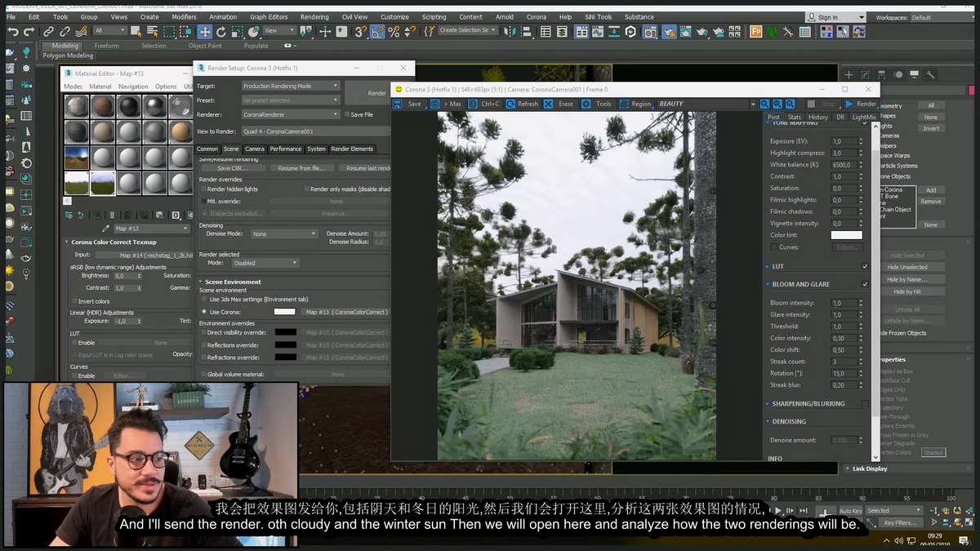980x551 pixels.
Task: Click Refresh in Corona frame buffer
Action: click(x=522, y=104)
